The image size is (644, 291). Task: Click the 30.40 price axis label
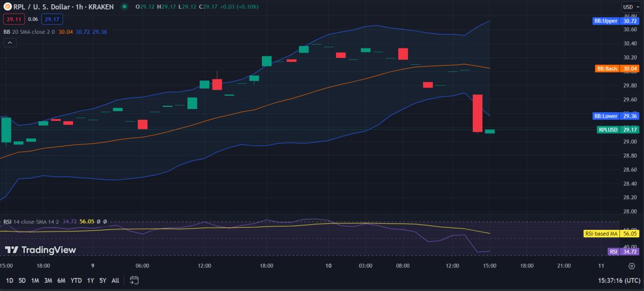click(x=630, y=43)
